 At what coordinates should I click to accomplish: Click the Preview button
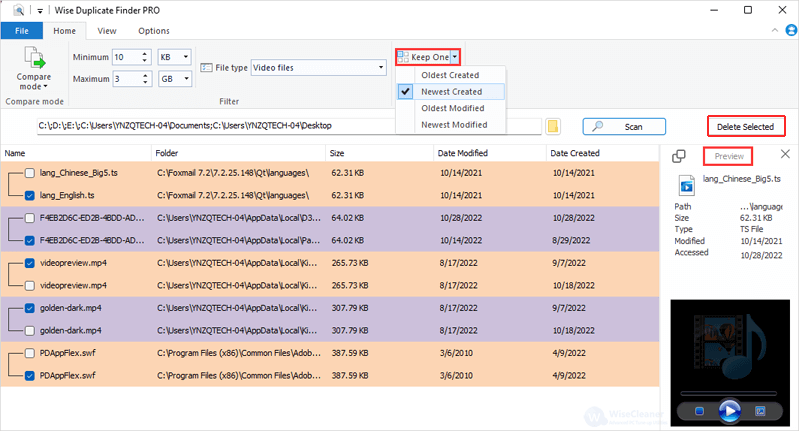(x=729, y=156)
